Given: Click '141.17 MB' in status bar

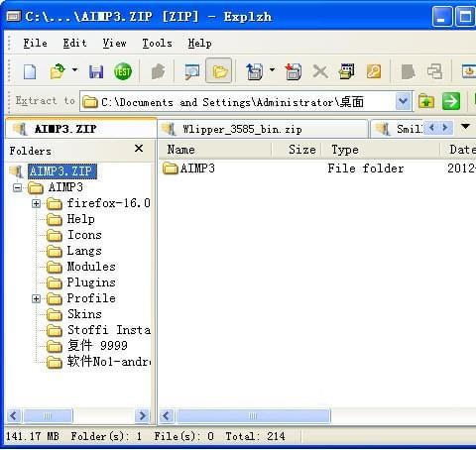Looking at the screenshot, I should (33, 437).
